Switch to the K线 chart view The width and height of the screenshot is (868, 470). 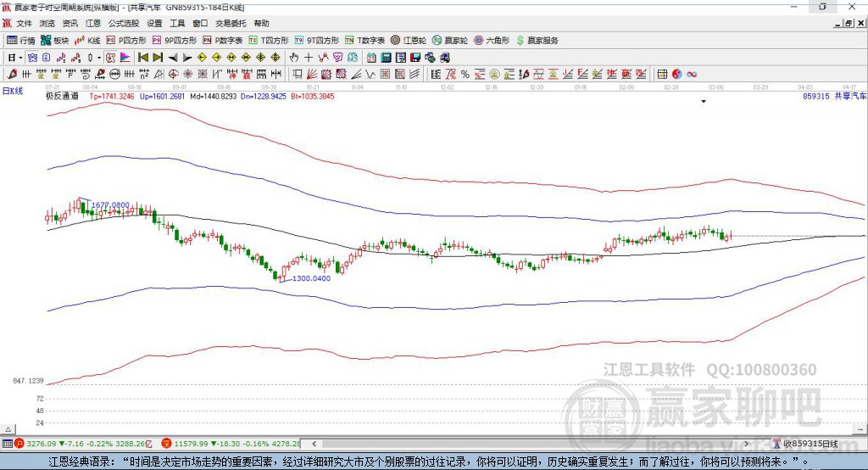pyautogui.click(x=87, y=41)
